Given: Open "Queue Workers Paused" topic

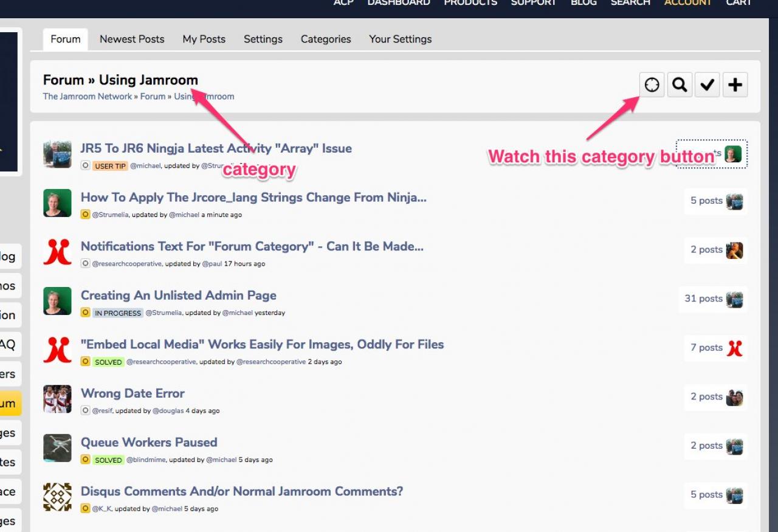Looking at the screenshot, I should (149, 442).
